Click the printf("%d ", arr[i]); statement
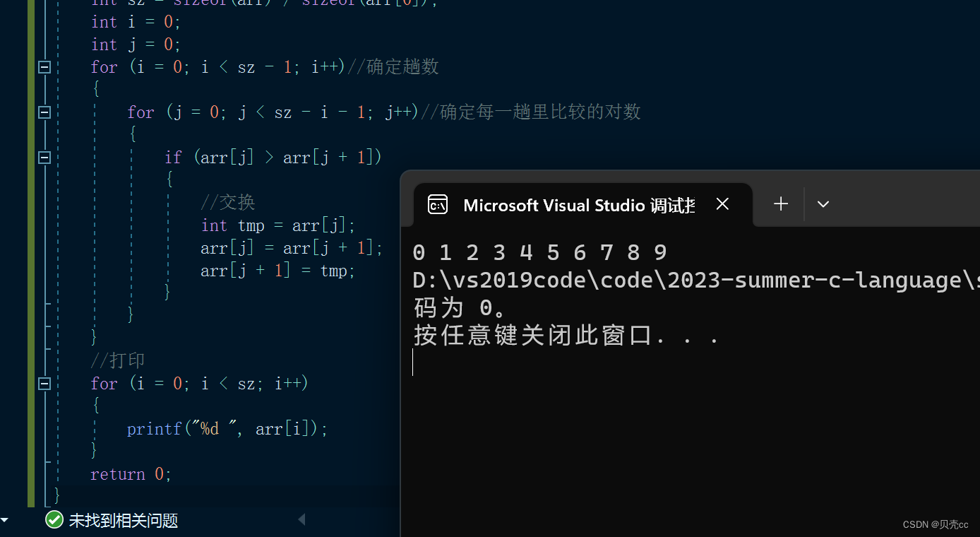The width and height of the screenshot is (980, 537). 227,429
